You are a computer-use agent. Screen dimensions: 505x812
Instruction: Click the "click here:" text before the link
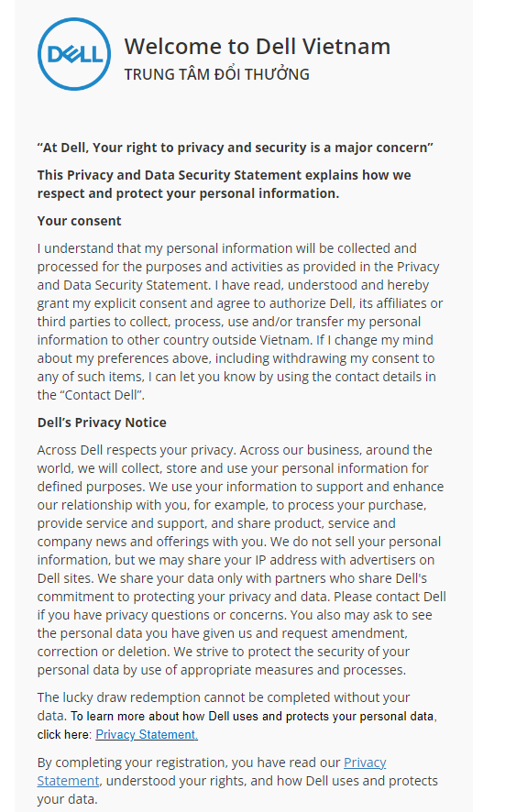(x=65, y=734)
